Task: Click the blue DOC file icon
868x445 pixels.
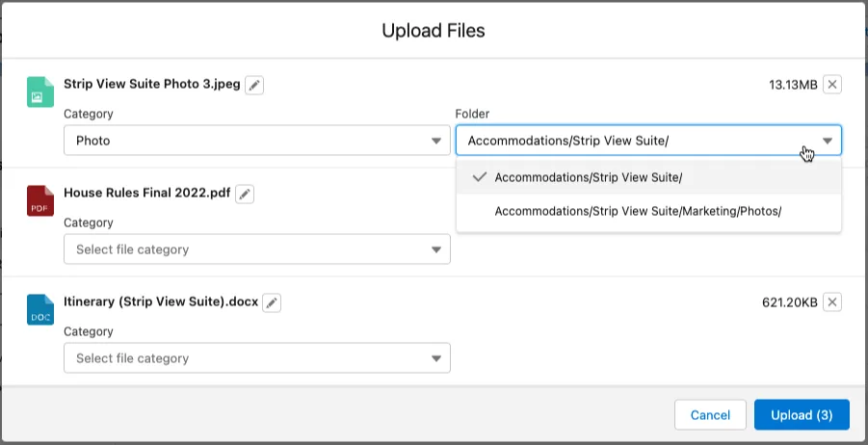Action: coord(40,310)
